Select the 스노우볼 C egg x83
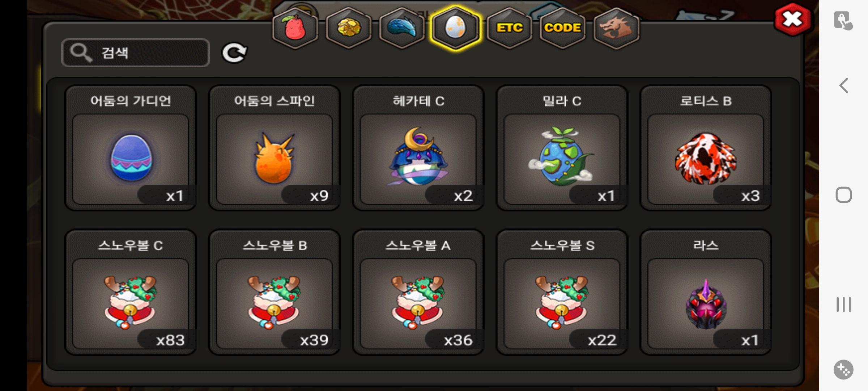868x391 pixels. (131, 292)
